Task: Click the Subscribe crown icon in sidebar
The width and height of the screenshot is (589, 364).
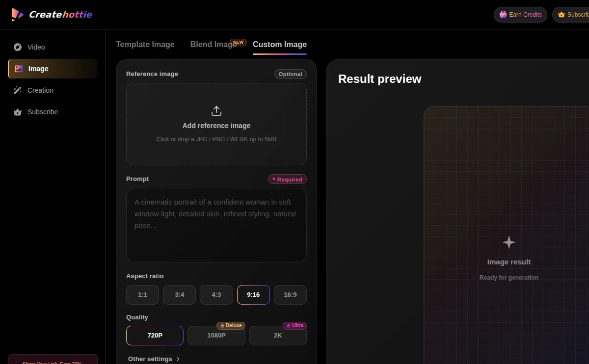Action: 18,112
